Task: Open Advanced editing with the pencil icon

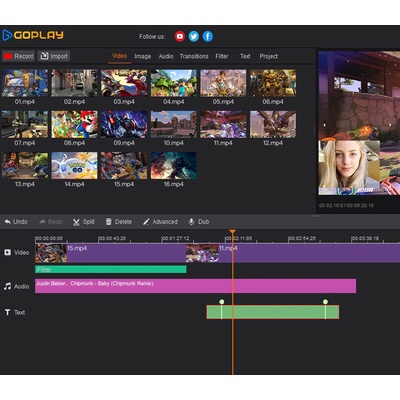Action: [x=160, y=222]
